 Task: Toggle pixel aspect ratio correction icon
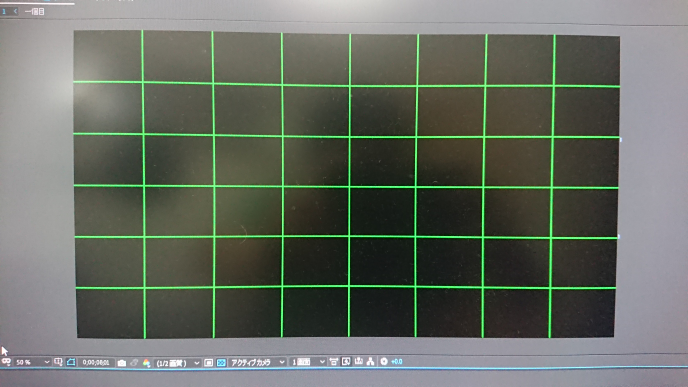333,362
